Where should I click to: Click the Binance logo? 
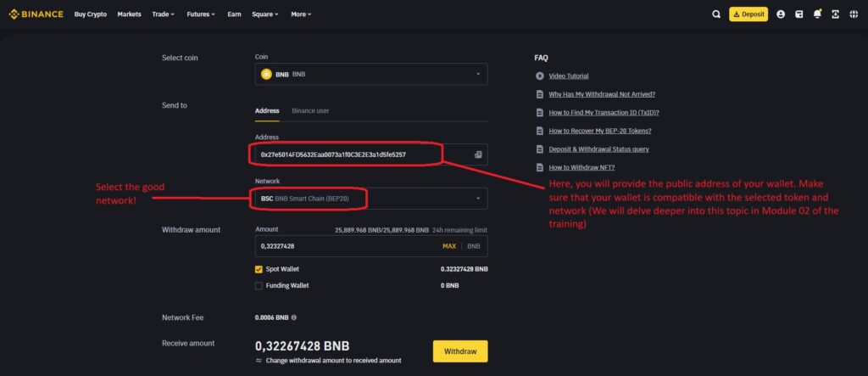coord(36,14)
